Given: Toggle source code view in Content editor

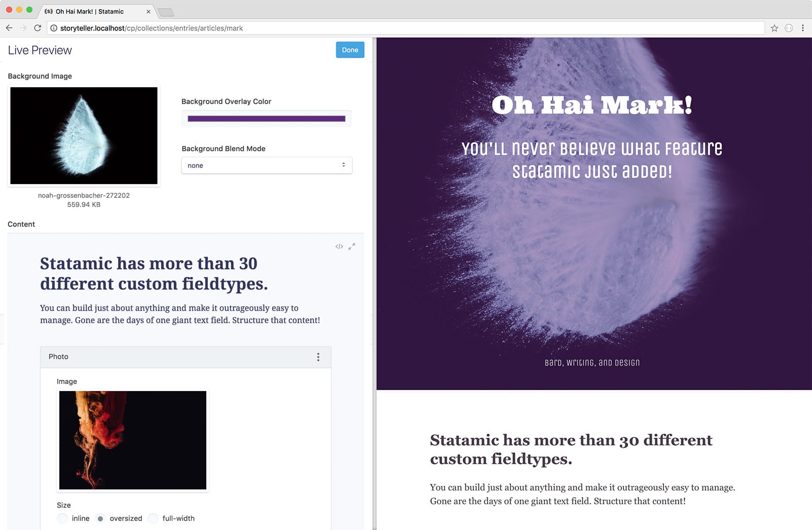Looking at the screenshot, I should pos(339,246).
